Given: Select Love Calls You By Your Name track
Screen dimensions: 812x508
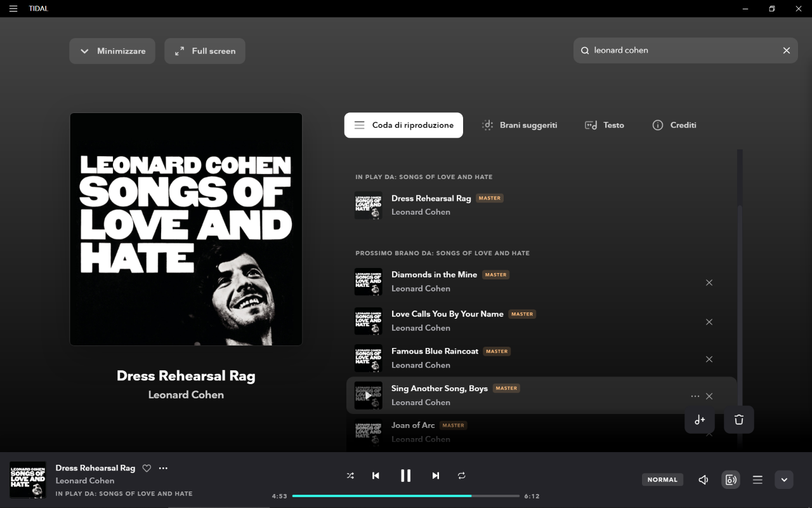Looking at the screenshot, I should pos(447,314).
